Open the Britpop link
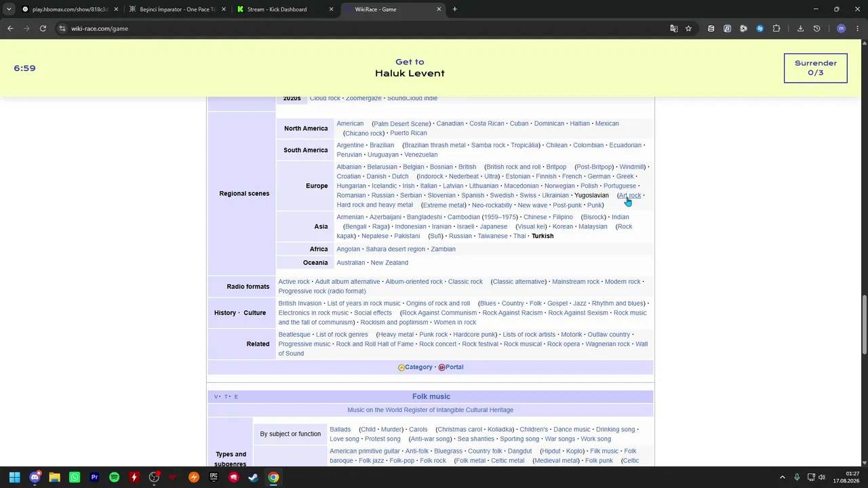Viewport: 868px width, 488px height. 556,167
